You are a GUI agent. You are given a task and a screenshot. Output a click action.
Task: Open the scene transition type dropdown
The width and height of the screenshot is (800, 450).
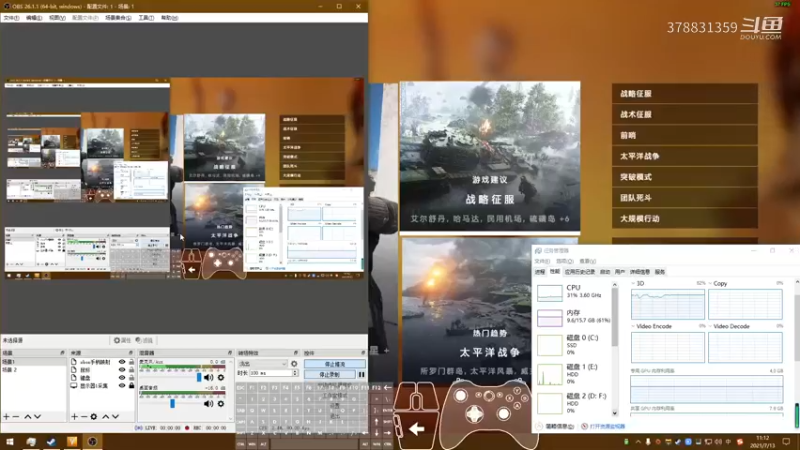[x=262, y=364]
